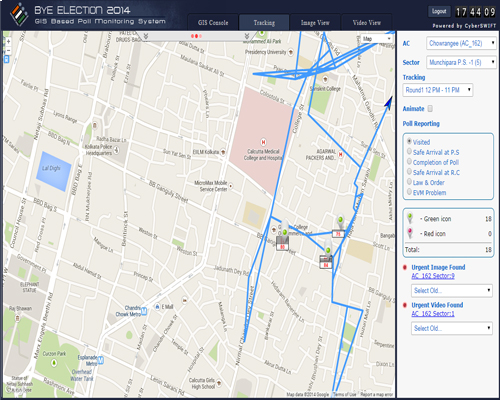Click Report a map error link
Viewport: 500px width, 400px height.
(x=376, y=394)
